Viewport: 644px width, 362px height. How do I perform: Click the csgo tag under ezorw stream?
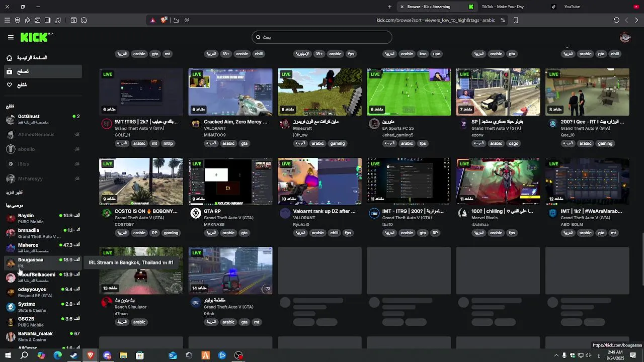(513, 143)
